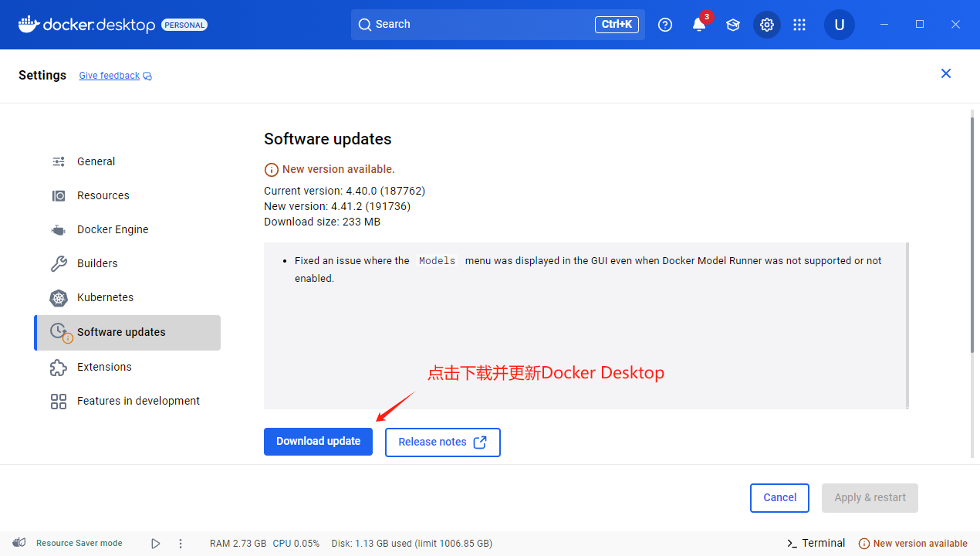Click the Current version 4.40.0 text

tap(344, 191)
